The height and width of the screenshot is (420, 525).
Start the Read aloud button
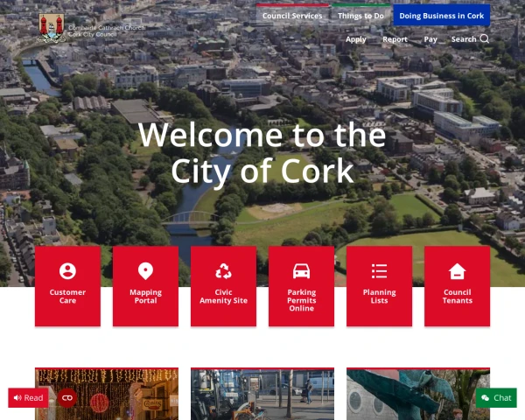click(x=29, y=398)
